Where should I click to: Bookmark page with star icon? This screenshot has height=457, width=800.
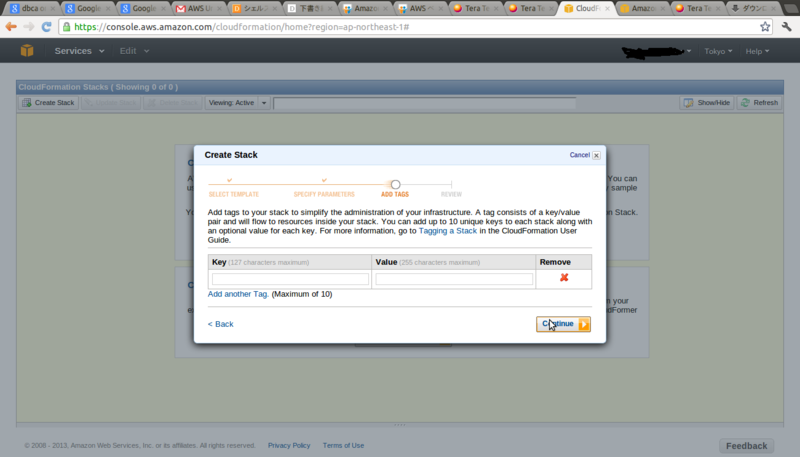765,27
